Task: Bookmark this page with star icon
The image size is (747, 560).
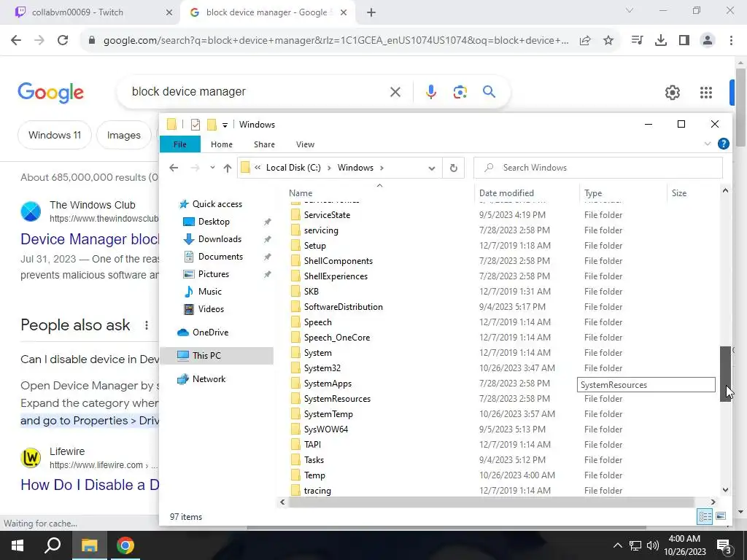Action: tap(608, 41)
